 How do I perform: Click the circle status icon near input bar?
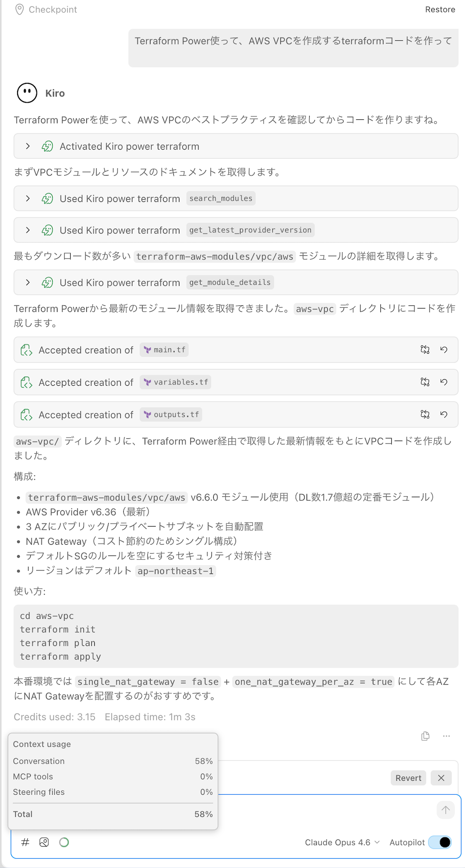64,842
